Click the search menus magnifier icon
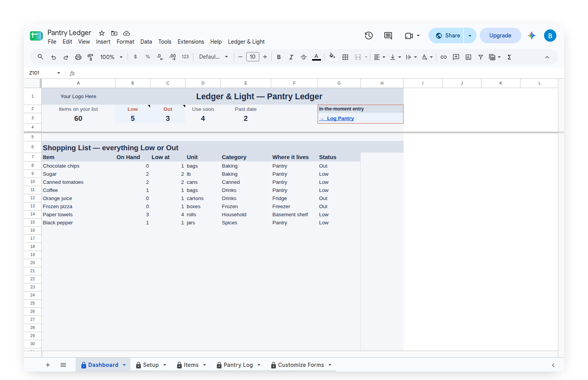 [x=41, y=57]
